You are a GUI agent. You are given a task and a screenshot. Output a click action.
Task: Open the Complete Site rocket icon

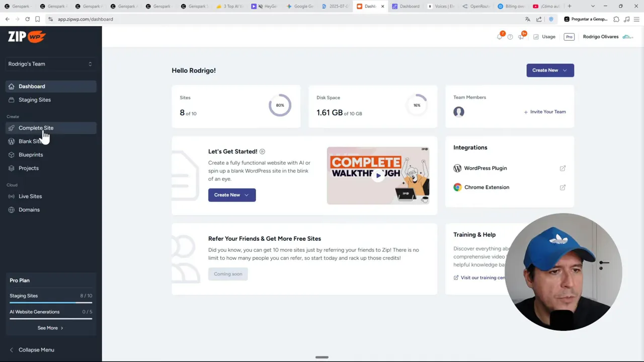pos(11,128)
